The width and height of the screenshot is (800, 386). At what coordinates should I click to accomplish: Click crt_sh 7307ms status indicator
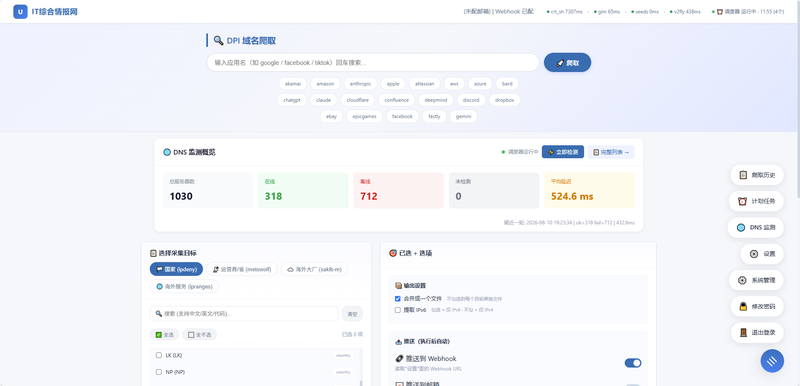[x=564, y=12]
